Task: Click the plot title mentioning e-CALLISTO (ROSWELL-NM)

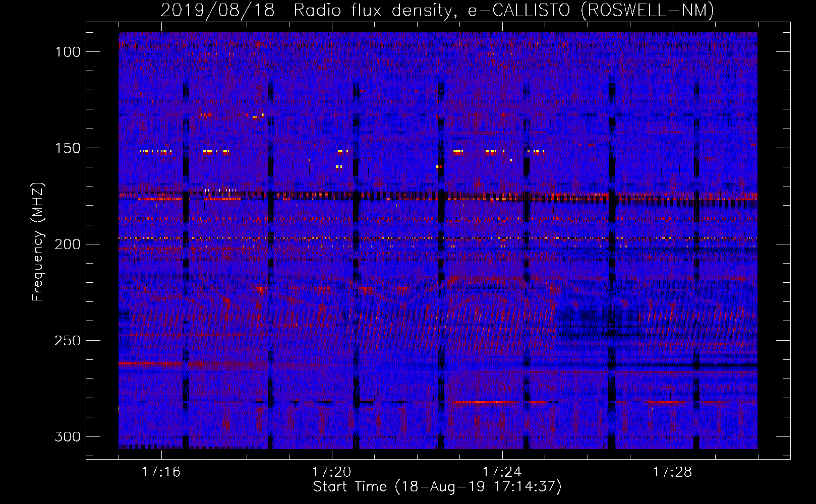Action: 437,10
